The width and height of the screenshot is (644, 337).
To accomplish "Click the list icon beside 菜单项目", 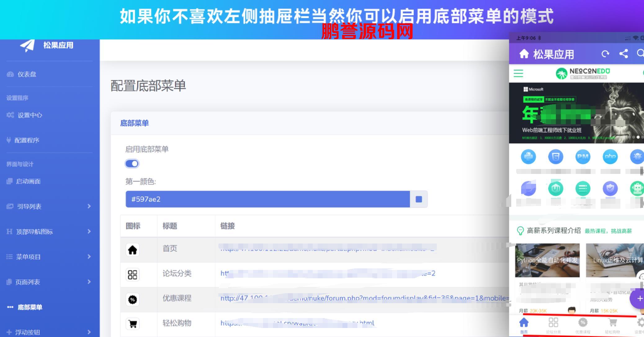I will click(10, 257).
